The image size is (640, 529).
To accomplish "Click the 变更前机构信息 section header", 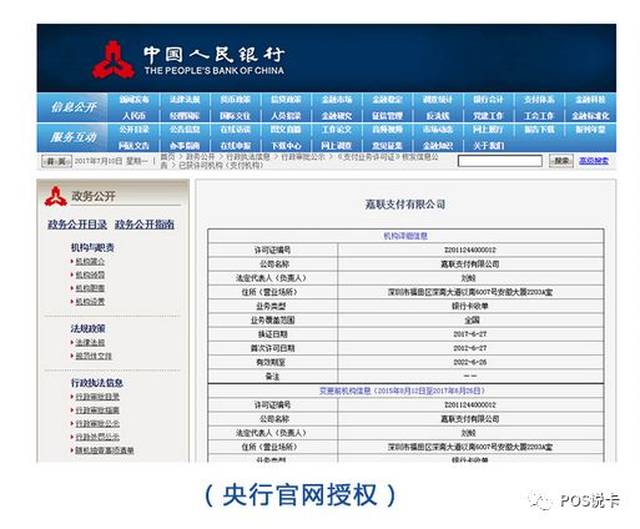I will [x=402, y=391].
